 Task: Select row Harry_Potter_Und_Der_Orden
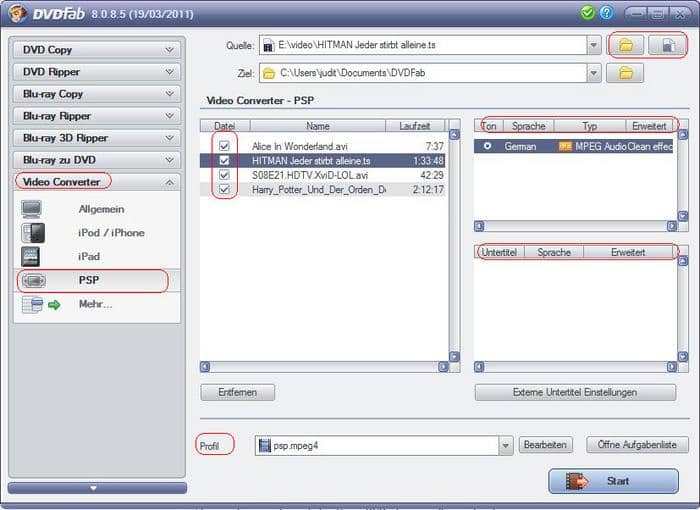pyautogui.click(x=322, y=189)
